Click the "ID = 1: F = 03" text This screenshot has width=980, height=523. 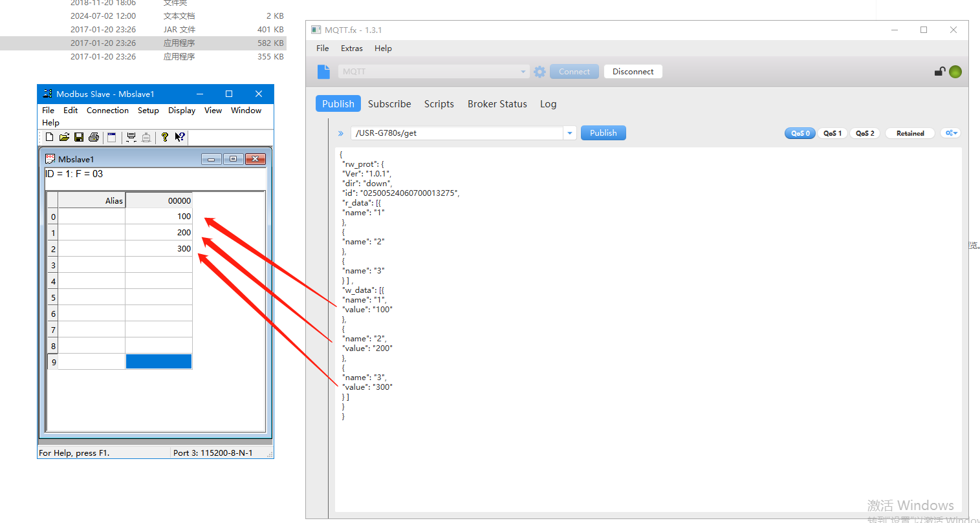click(x=74, y=174)
